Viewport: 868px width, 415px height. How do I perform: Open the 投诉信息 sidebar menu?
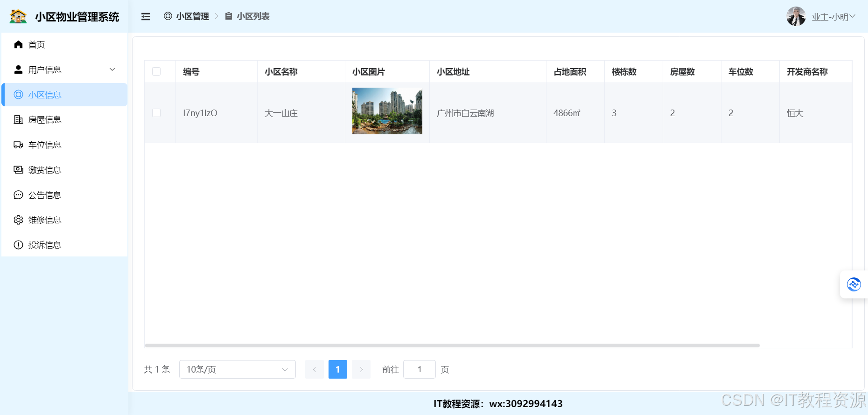(65, 245)
